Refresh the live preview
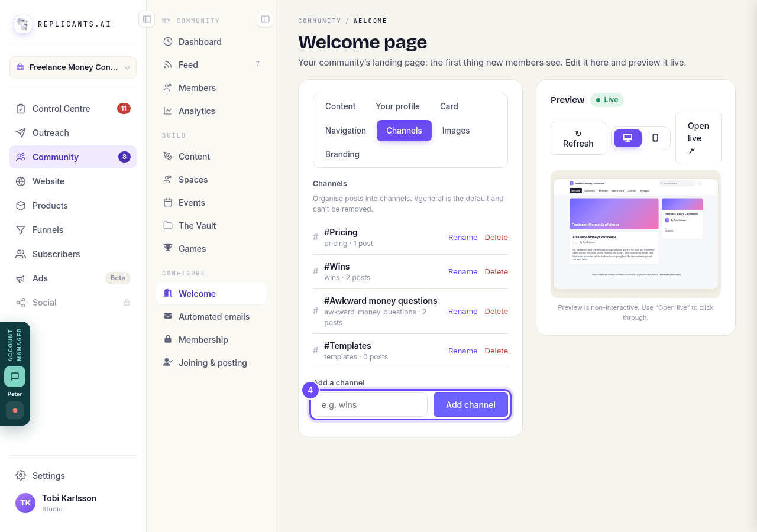 (x=578, y=138)
